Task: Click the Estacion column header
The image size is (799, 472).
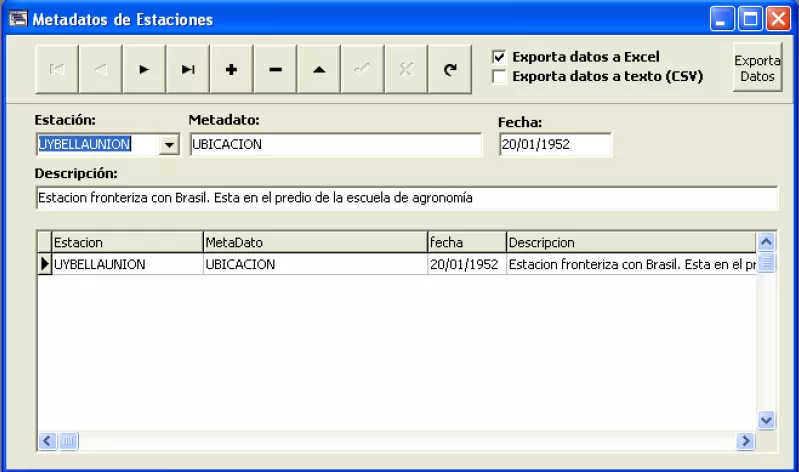Action: pyautogui.click(x=126, y=242)
